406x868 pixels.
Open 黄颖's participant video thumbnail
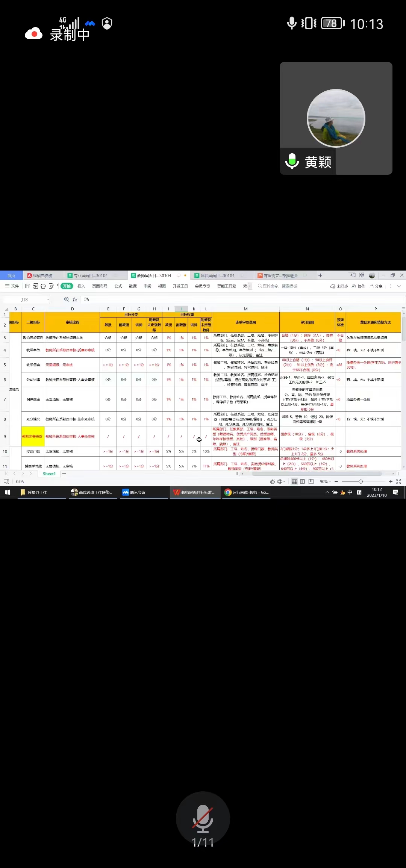[x=336, y=118]
